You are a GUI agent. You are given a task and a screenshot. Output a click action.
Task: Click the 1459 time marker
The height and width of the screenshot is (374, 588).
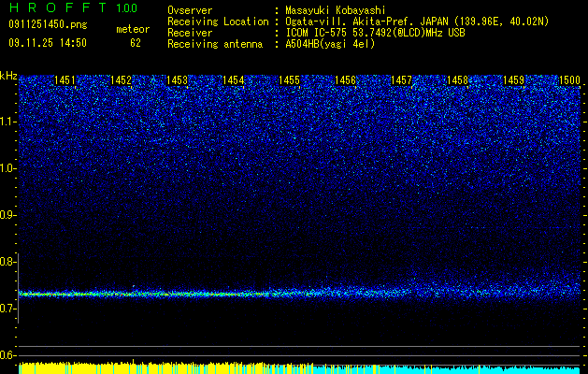tap(513, 80)
